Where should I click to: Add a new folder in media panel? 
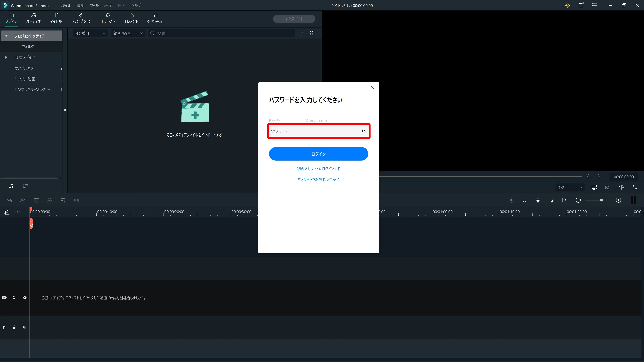11,186
